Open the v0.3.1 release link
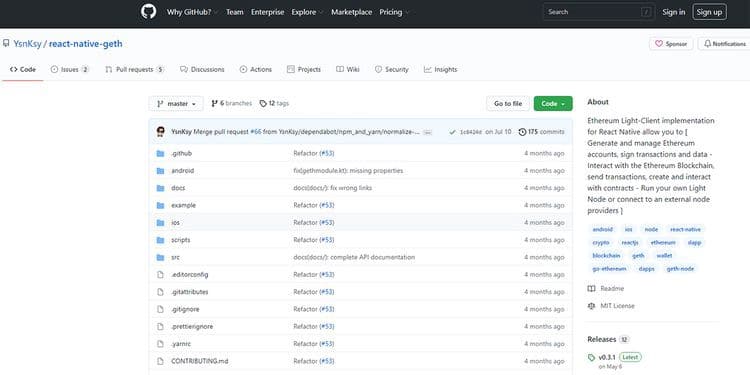Image resolution: width=750 pixels, height=375 pixels. click(607, 357)
